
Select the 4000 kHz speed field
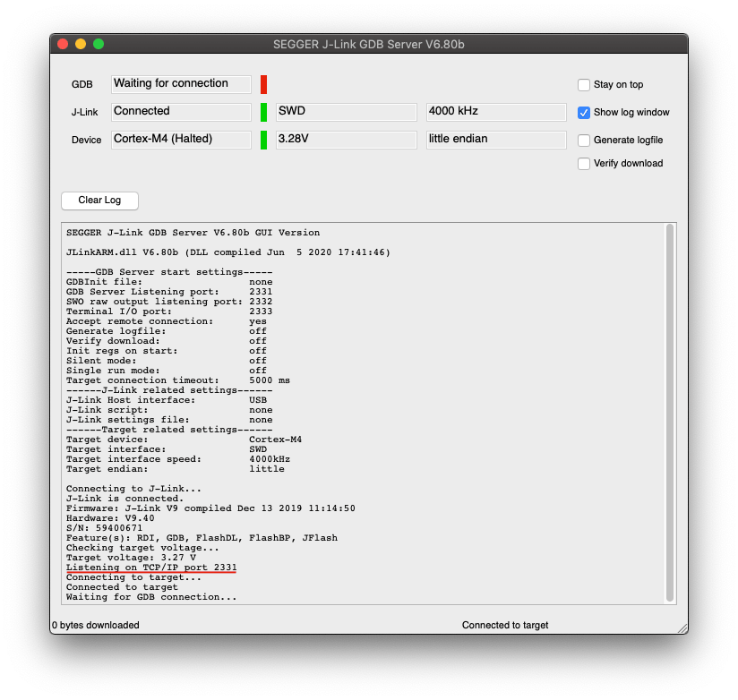(x=496, y=112)
